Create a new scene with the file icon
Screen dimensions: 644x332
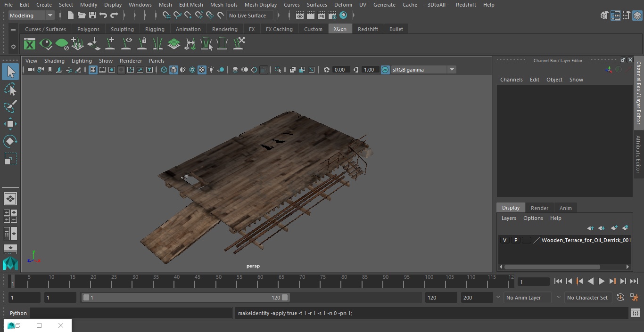pyautogui.click(x=70, y=16)
